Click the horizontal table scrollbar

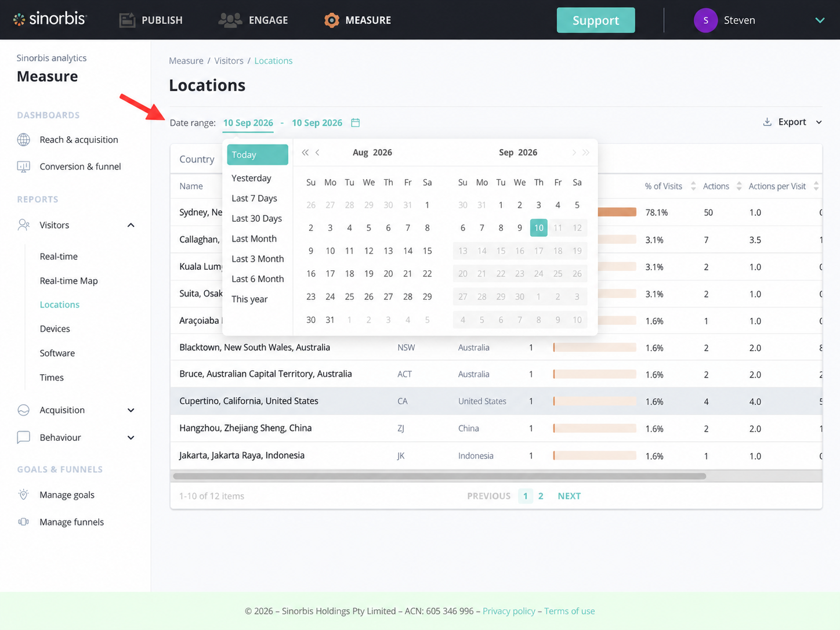pyautogui.click(x=439, y=476)
